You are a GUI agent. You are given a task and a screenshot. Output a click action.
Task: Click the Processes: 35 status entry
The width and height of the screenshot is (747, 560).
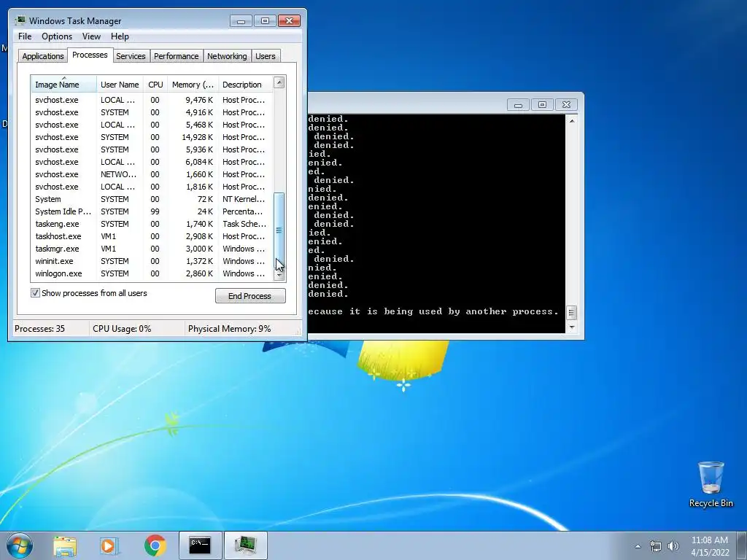[x=40, y=329]
